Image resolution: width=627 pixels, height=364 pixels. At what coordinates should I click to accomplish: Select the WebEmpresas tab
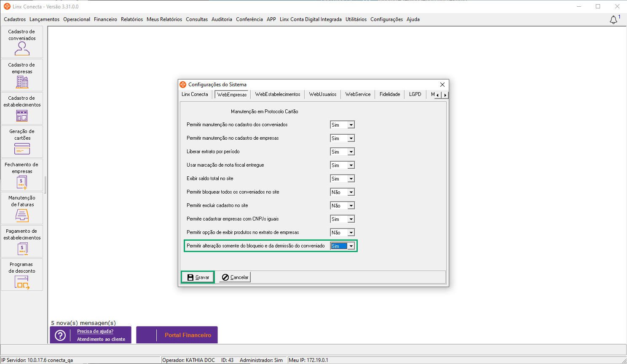coord(232,95)
